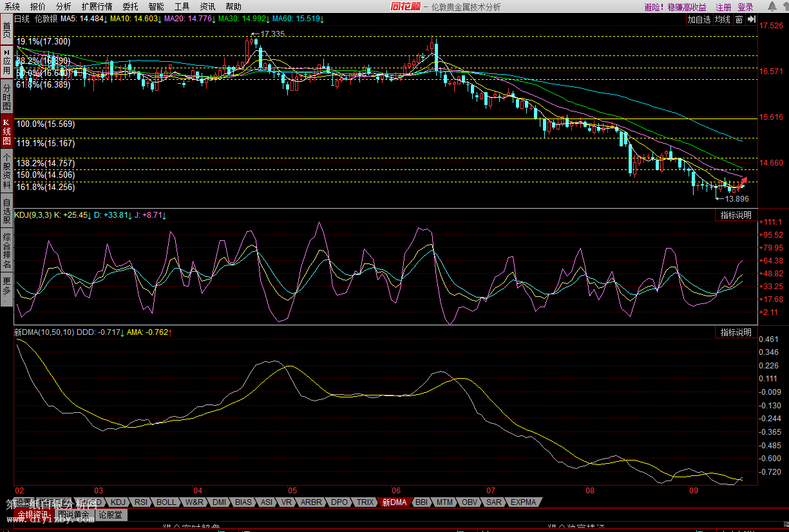Open the 窗 window layout button
Viewport: 789px width, 532px height.
click(x=739, y=20)
